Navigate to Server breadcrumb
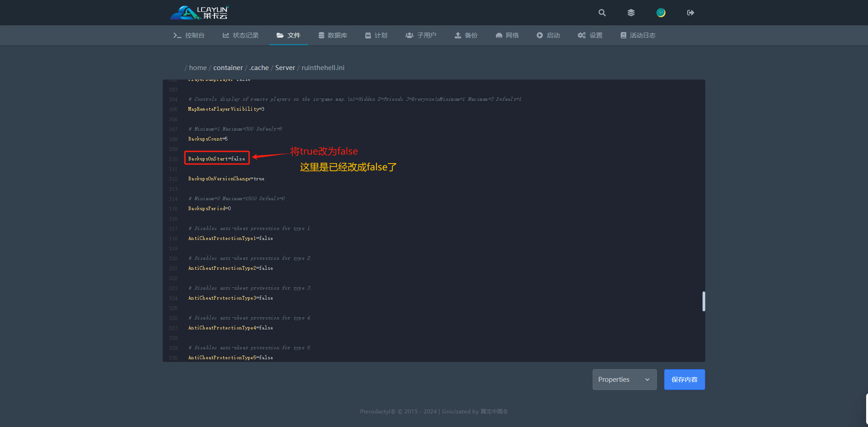This screenshot has height=427, width=868. pos(285,68)
